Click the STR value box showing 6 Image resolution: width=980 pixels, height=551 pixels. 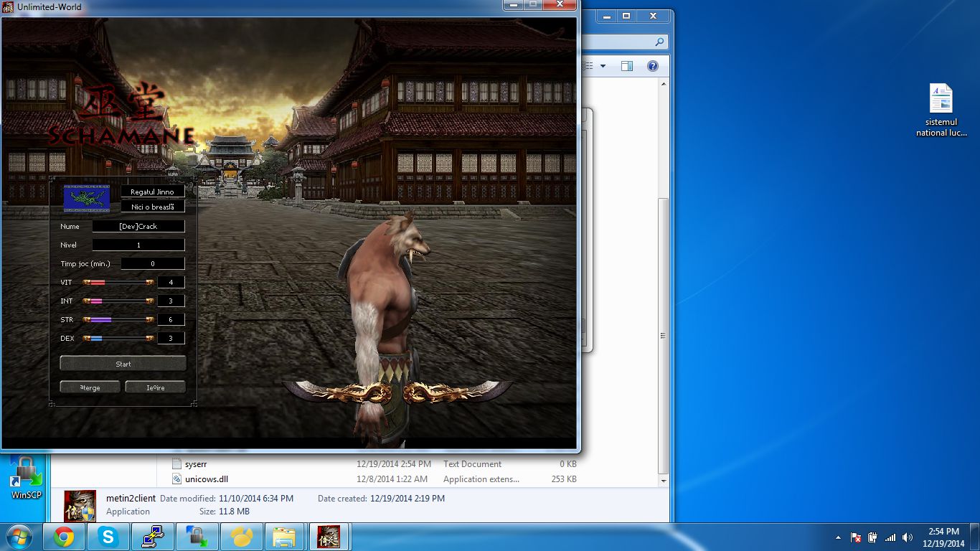(x=171, y=320)
